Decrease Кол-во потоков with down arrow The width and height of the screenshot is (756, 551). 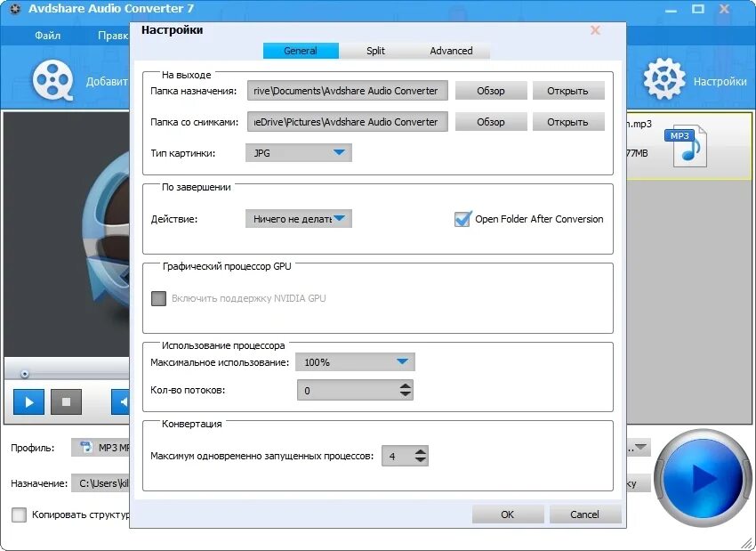(x=406, y=394)
